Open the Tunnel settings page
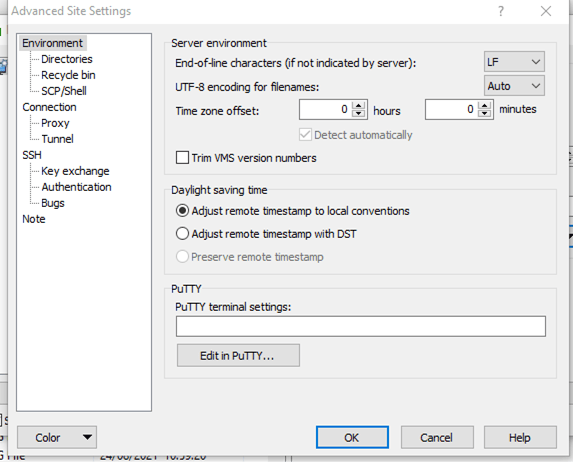The width and height of the screenshot is (573, 462). 57,139
